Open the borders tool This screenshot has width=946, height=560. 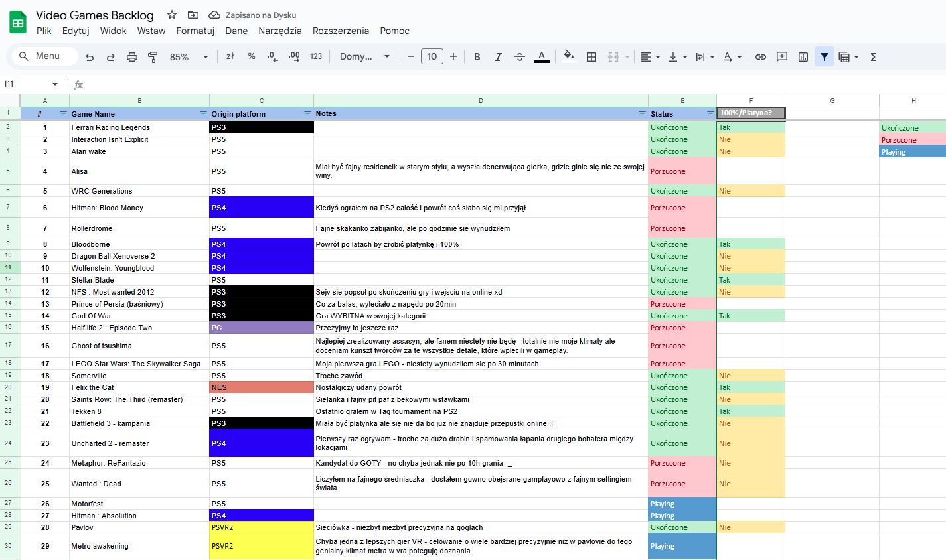(x=591, y=57)
